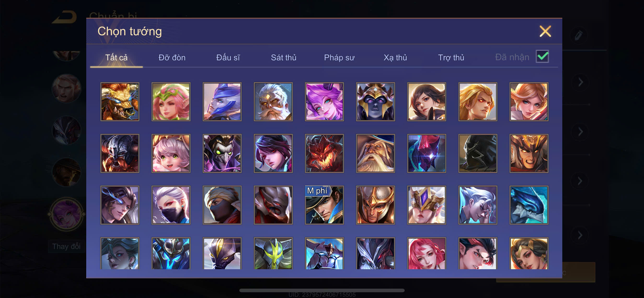Select the blue shark creature hero
The height and width of the screenshot is (298, 644).
[x=529, y=205]
